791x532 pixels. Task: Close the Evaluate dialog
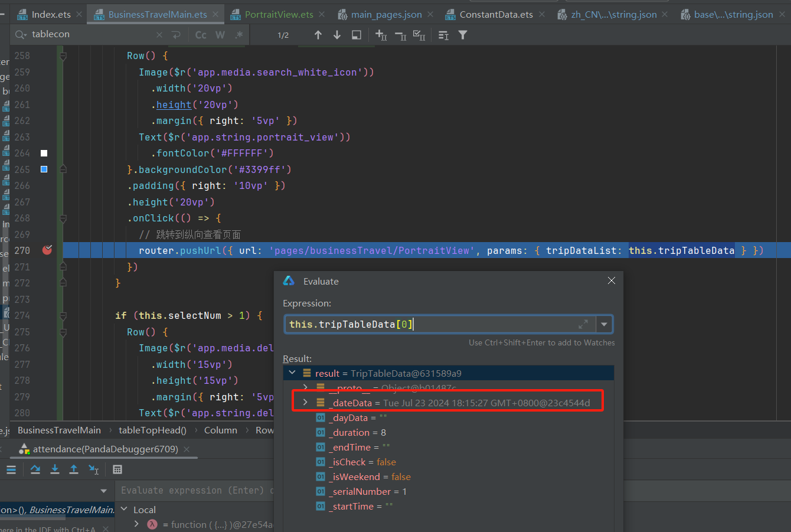click(612, 281)
